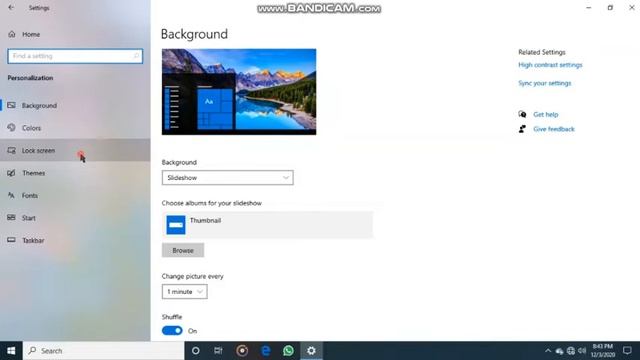Click the Browse button for albums
Viewport: 640px width, 360px height.
coord(183,250)
